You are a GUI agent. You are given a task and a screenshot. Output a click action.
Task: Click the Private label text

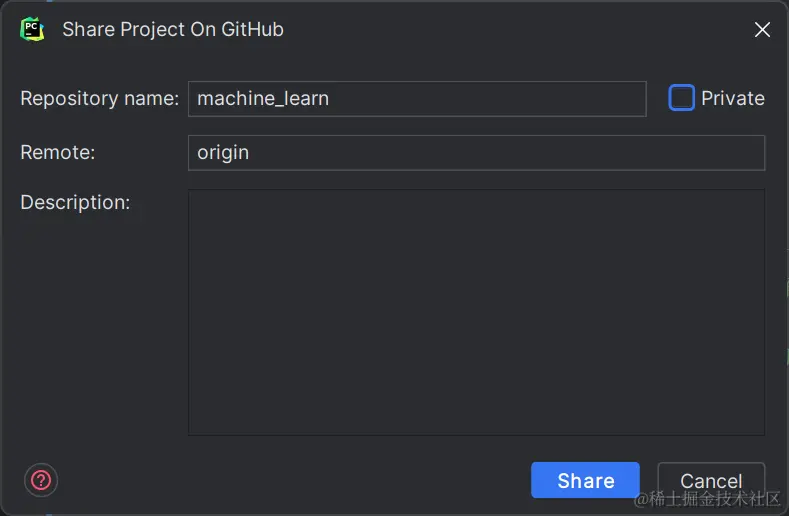point(732,98)
